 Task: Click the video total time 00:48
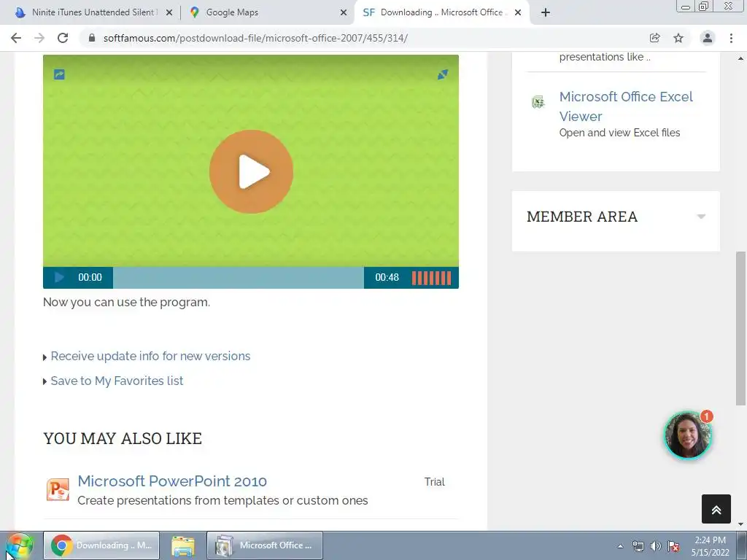click(x=387, y=278)
